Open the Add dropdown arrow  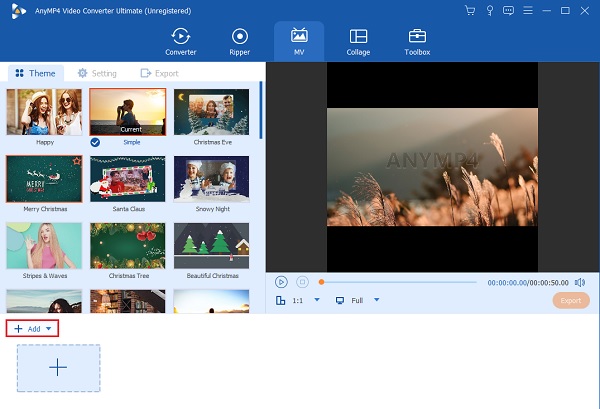point(49,328)
